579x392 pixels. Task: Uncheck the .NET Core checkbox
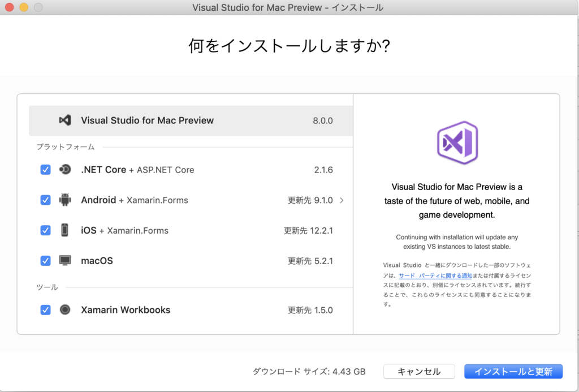pos(45,170)
